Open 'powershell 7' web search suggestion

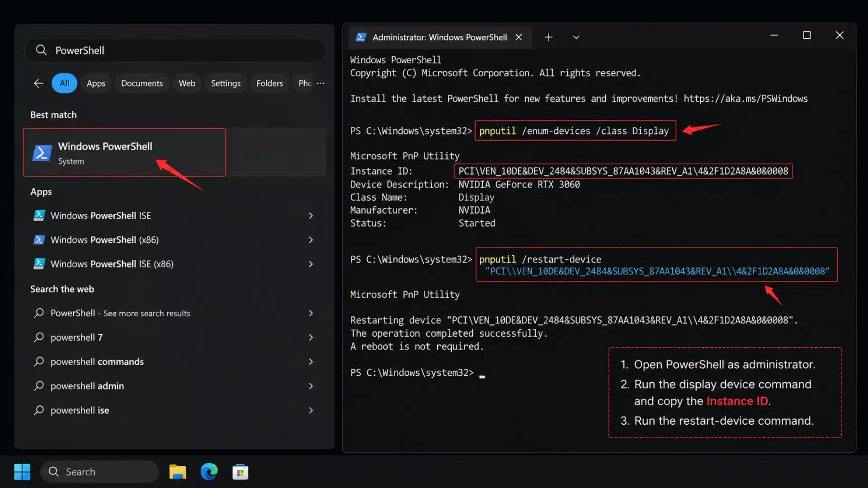click(x=174, y=337)
